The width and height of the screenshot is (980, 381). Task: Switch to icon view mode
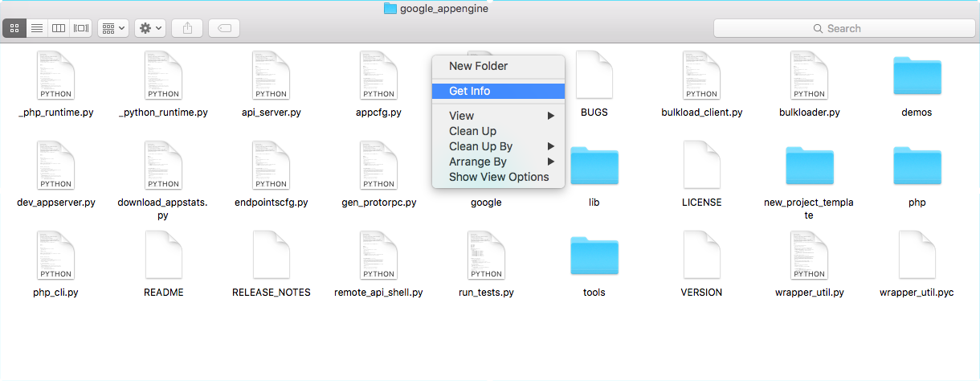[x=14, y=28]
